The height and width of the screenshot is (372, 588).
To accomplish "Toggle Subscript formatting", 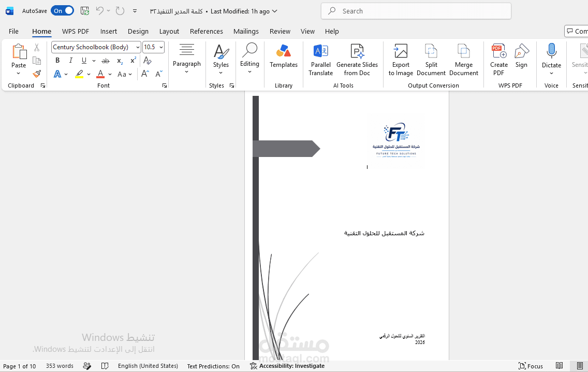I will pyautogui.click(x=120, y=61).
